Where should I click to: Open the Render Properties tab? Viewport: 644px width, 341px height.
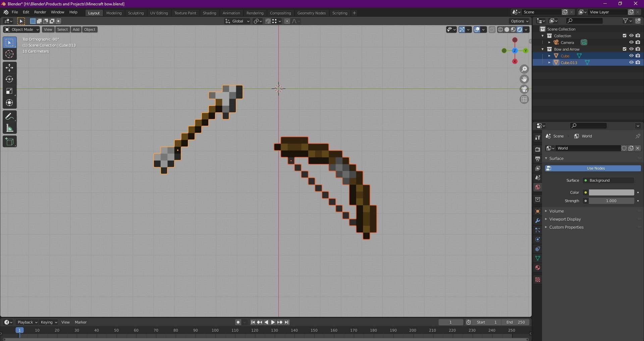point(537,149)
